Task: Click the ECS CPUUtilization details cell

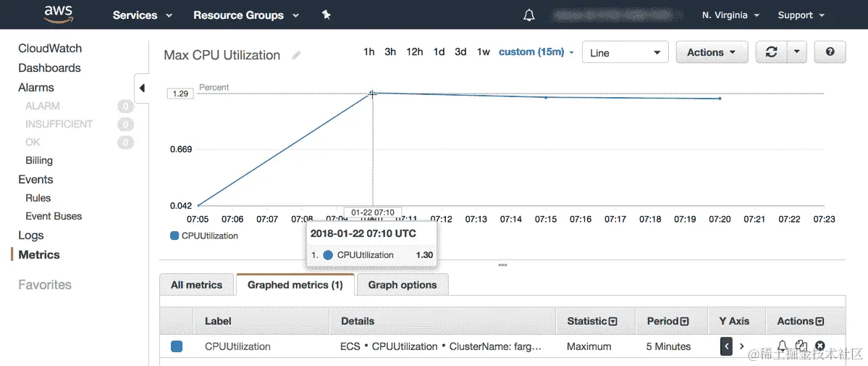Action: 441,346
